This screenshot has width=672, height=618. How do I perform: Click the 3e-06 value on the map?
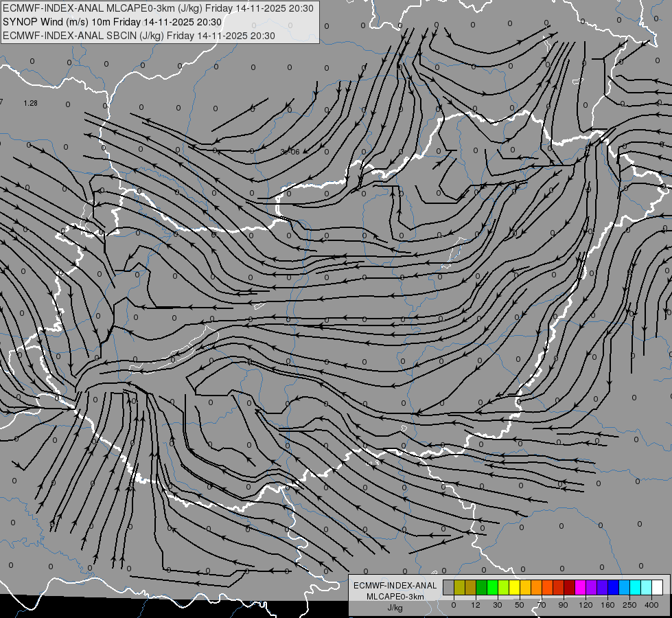pyautogui.click(x=290, y=152)
